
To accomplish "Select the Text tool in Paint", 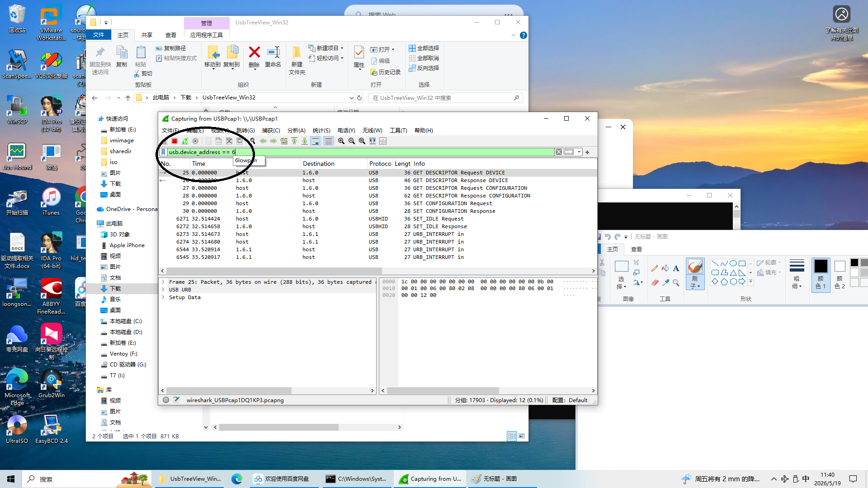I will (x=676, y=268).
